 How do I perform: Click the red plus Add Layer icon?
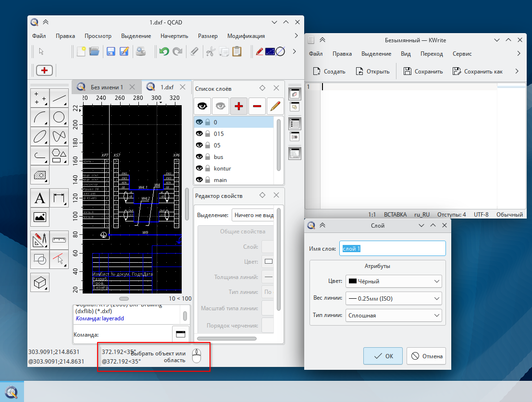point(239,106)
